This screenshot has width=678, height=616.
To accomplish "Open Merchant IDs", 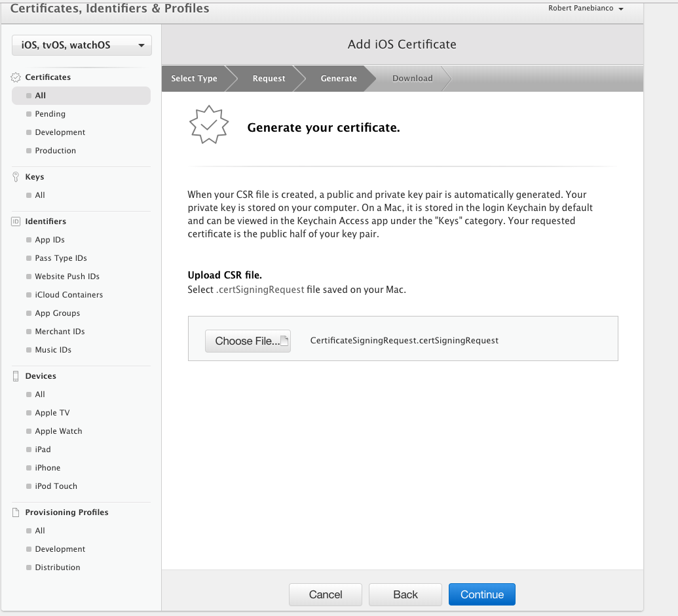I will tap(60, 332).
